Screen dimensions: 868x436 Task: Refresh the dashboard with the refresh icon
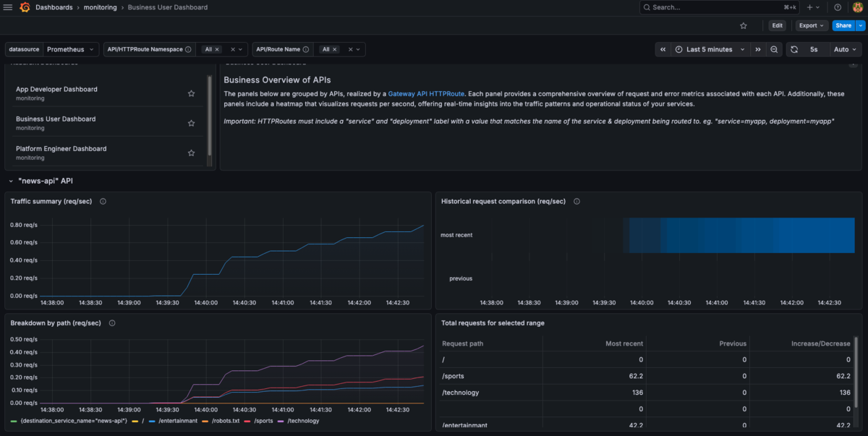[x=794, y=49]
